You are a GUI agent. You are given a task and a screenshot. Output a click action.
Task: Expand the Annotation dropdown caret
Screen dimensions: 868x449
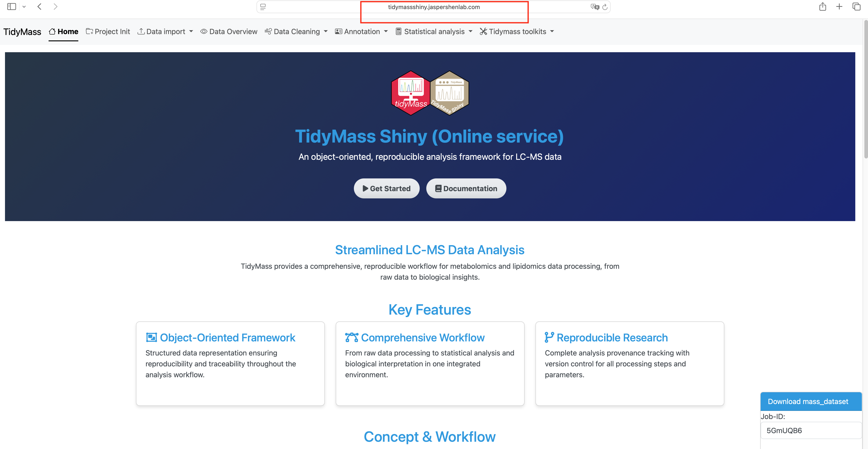[386, 31]
